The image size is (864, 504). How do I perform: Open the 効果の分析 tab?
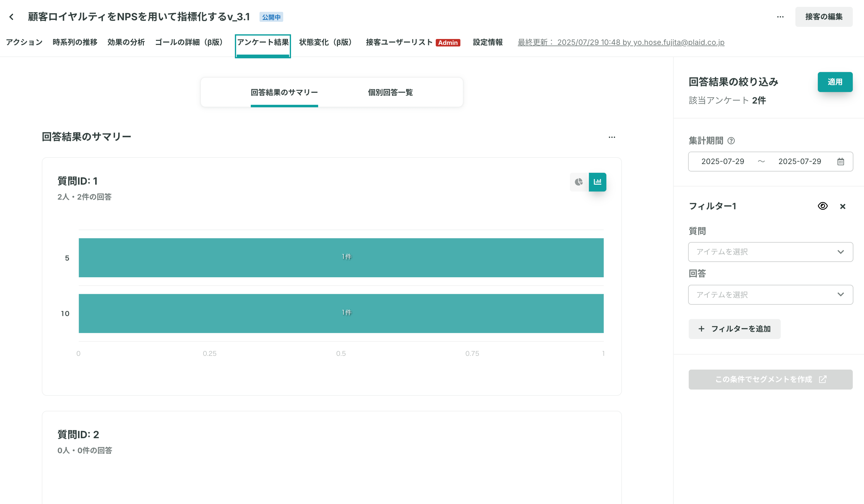(126, 42)
